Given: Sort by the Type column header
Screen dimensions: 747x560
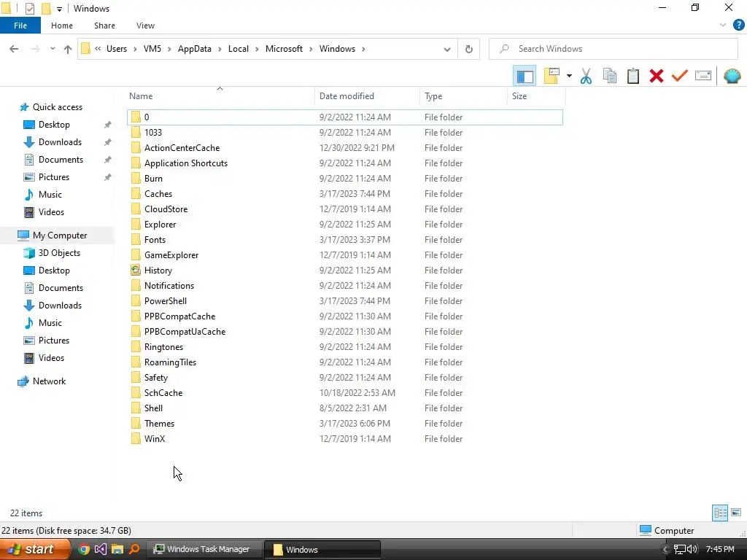Looking at the screenshot, I should point(433,96).
